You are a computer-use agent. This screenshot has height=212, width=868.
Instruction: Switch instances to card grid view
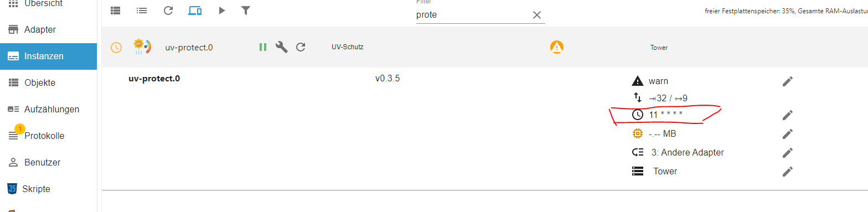tap(115, 11)
